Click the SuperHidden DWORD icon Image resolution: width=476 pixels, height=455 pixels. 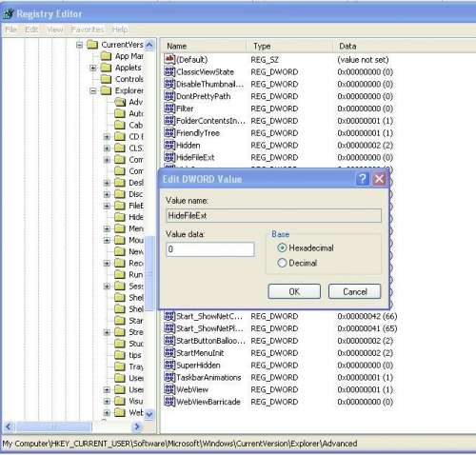pos(169,365)
